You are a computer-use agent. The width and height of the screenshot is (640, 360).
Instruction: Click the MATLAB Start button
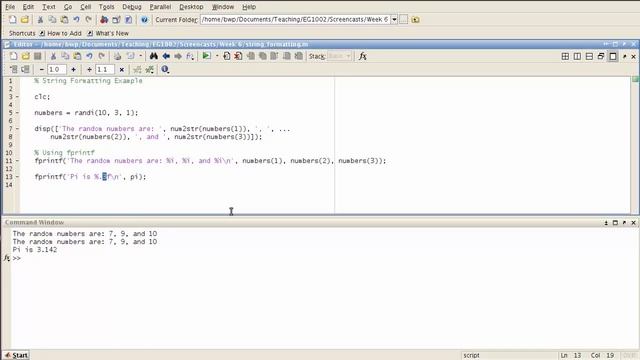click(16, 355)
